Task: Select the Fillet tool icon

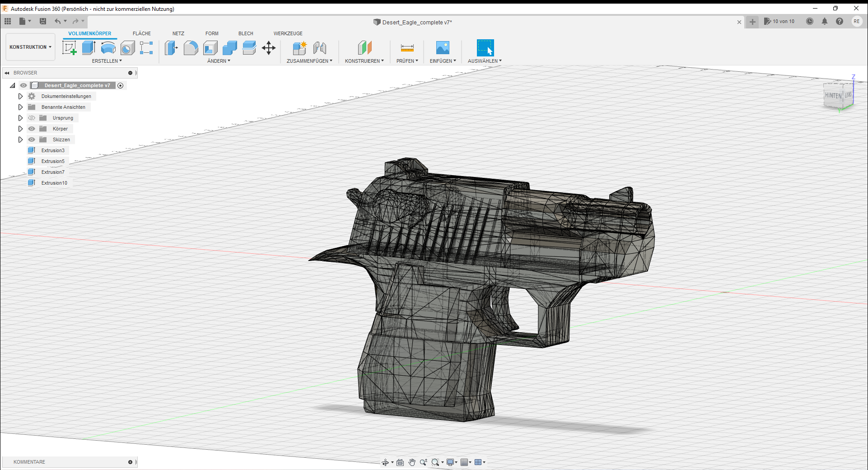Action: 191,48
